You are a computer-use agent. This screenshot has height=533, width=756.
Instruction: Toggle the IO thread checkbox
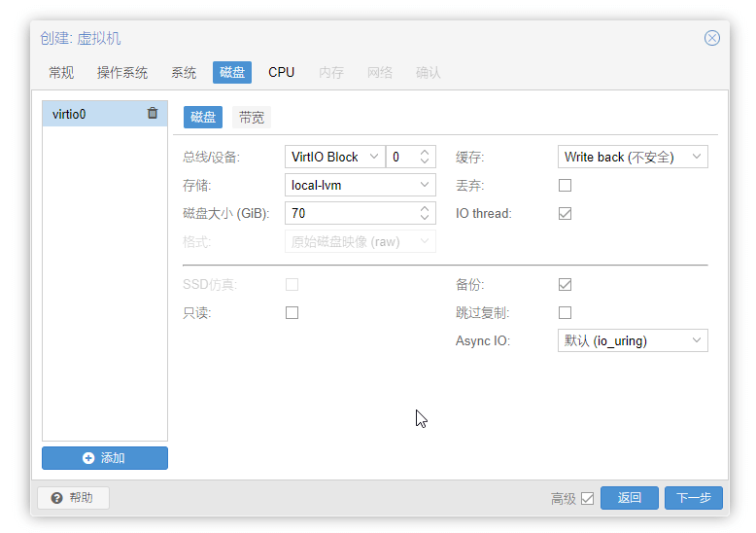click(x=566, y=213)
